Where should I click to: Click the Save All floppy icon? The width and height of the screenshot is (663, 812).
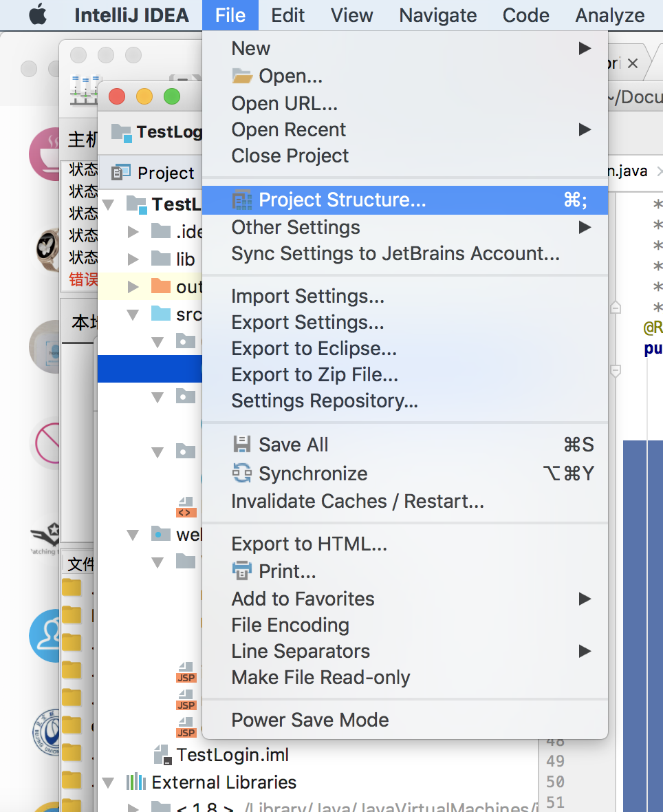(x=242, y=445)
